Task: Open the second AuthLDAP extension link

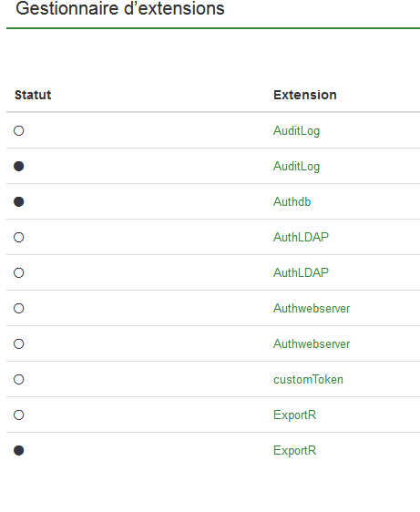Action: coord(301,272)
